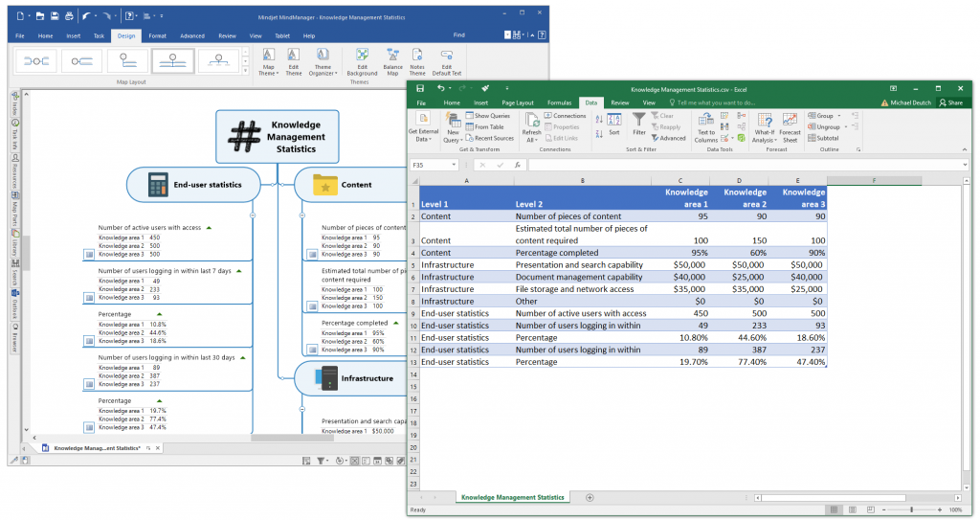Select the cell containing $50,000 under Knowledge area 1
The width and height of the screenshot is (980, 520).
680,265
